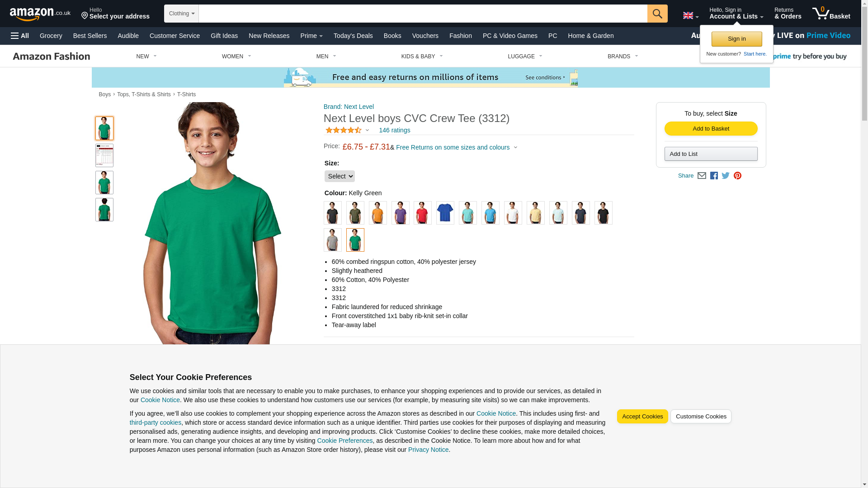Share via Twitter icon
Screen dimensions: 868x488
726,176
